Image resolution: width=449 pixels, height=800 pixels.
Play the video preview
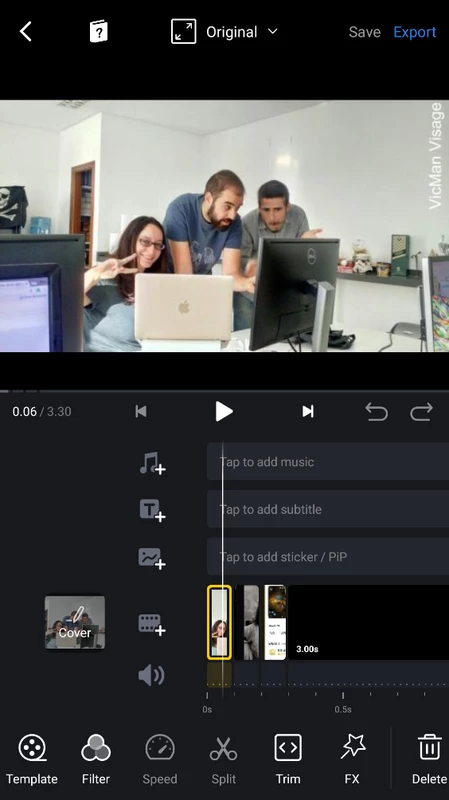pyautogui.click(x=223, y=411)
